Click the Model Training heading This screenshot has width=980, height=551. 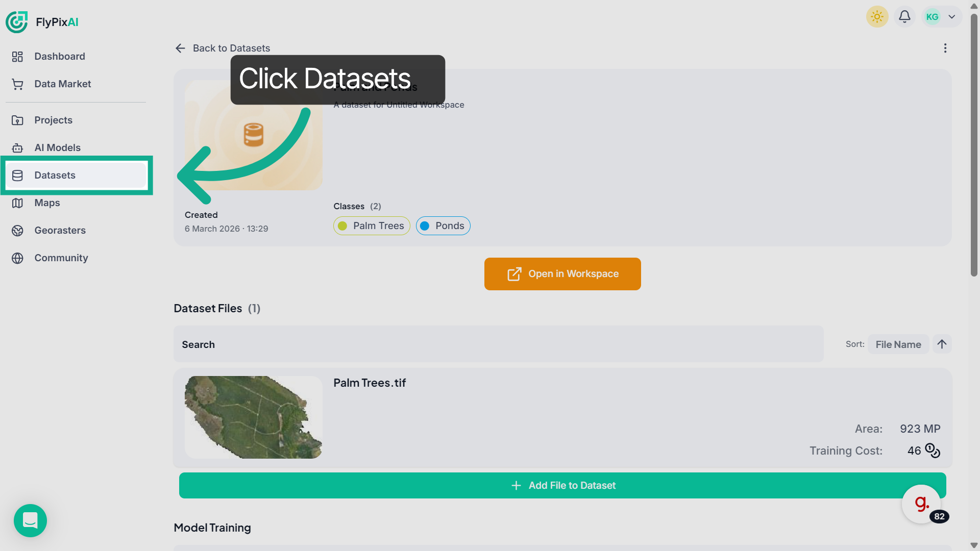click(212, 528)
